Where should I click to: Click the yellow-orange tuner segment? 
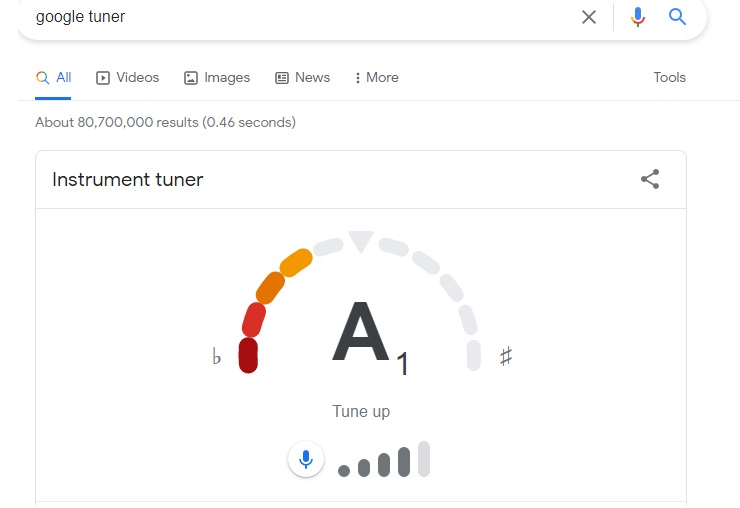click(x=296, y=262)
